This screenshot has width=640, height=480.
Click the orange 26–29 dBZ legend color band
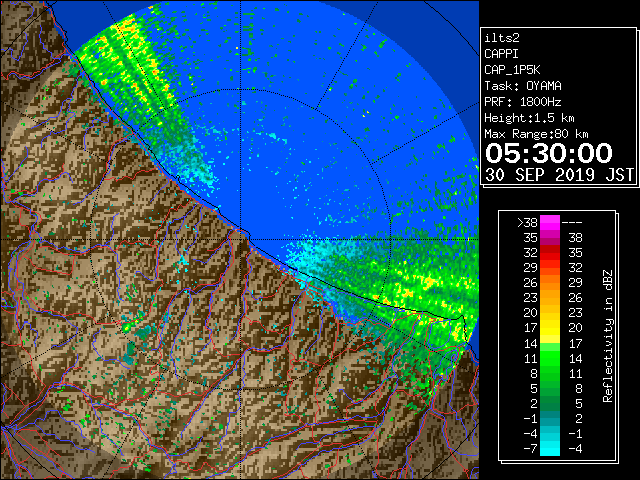(x=550, y=282)
